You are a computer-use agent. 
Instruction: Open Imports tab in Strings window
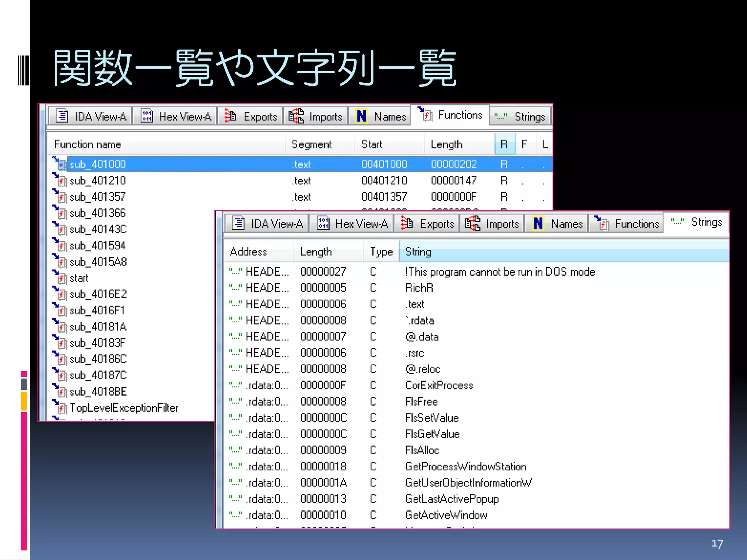[x=492, y=223]
